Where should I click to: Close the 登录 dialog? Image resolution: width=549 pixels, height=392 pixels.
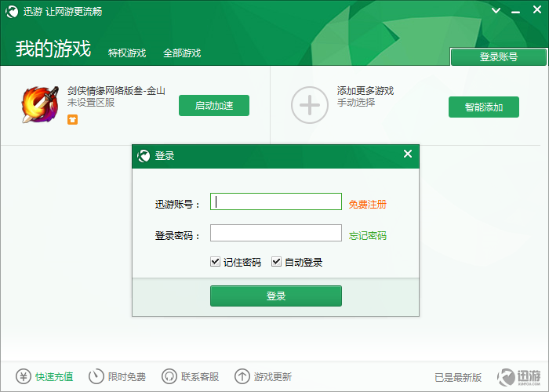[x=408, y=154]
